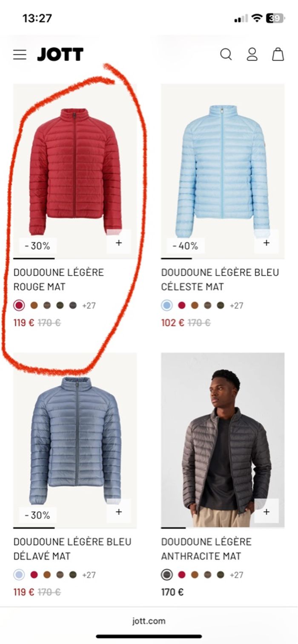The height and width of the screenshot is (644, 298).
Task: Expand +27 colors under Rouge Mat
Action: click(89, 305)
